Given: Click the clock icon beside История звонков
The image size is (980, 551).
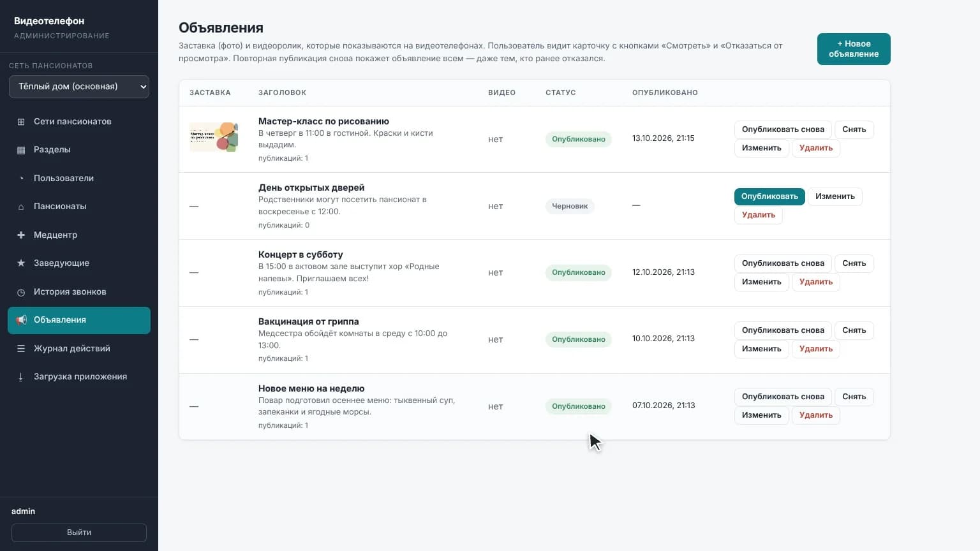Looking at the screenshot, I should (x=21, y=292).
